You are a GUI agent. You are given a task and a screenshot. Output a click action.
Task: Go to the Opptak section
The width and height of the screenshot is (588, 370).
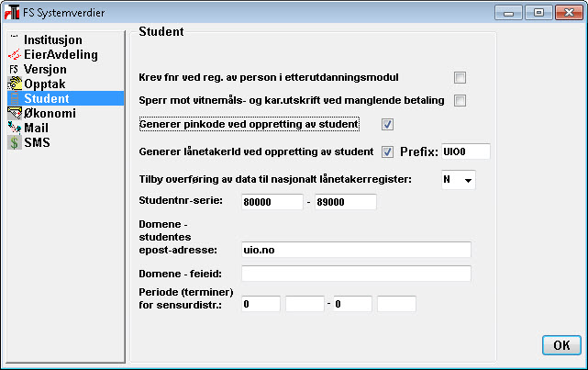[x=45, y=84]
